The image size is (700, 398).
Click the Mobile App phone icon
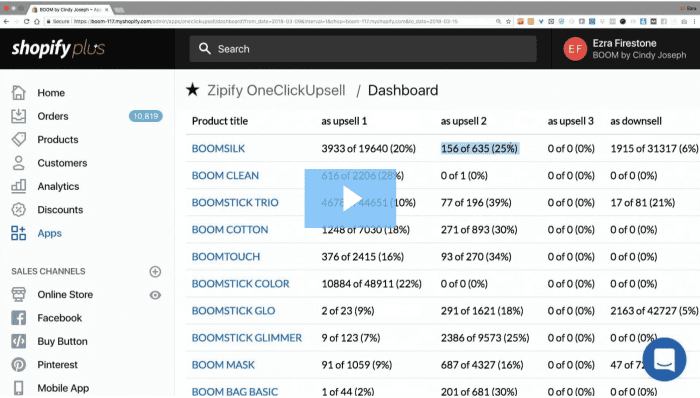[x=19, y=388]
